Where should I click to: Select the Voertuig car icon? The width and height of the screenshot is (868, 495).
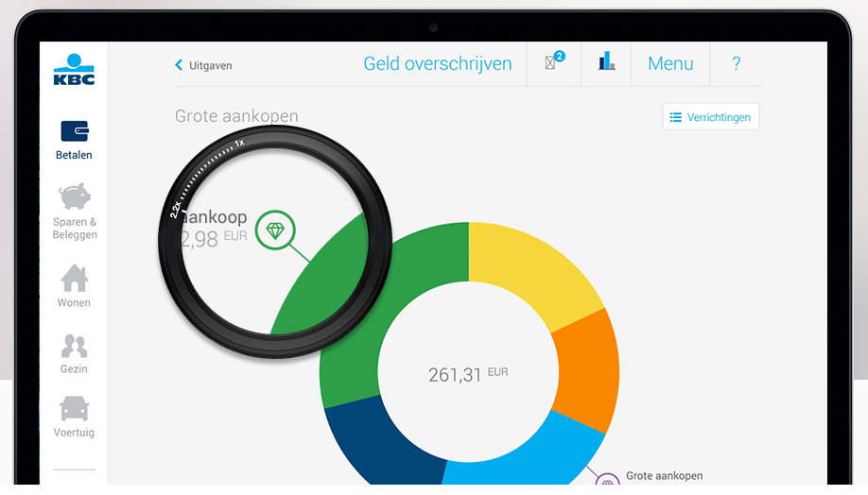[74, 417]
